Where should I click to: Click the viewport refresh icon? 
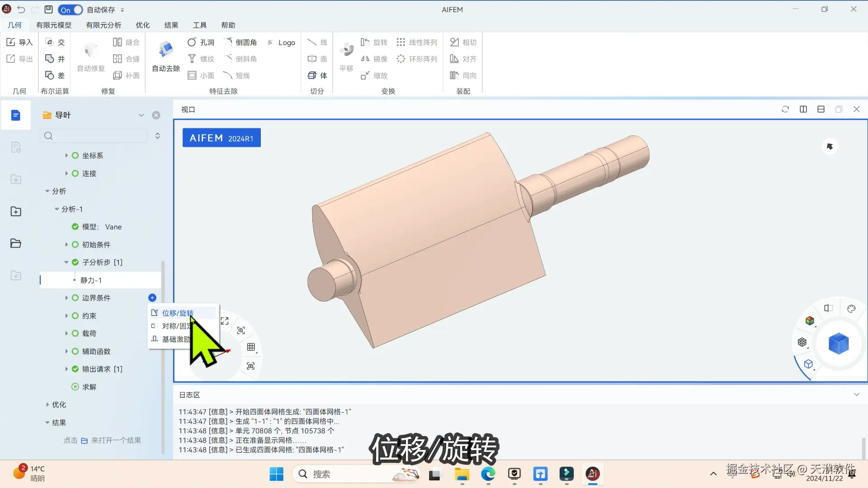785,109
